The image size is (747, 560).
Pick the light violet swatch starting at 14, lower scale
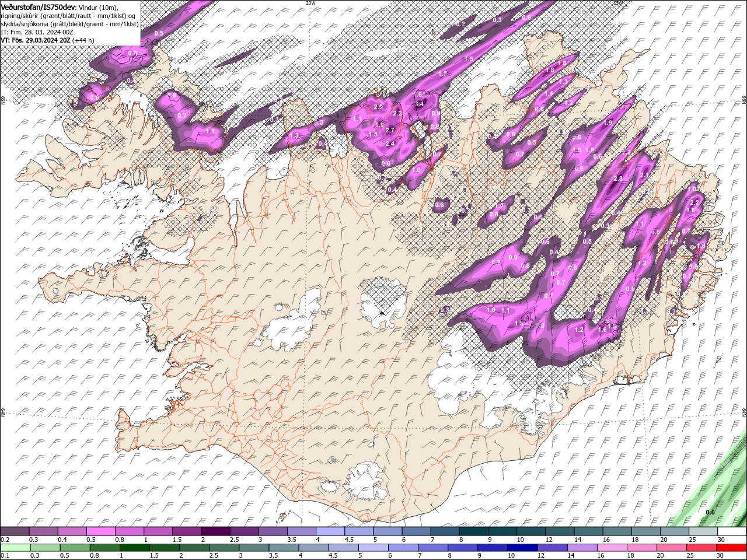581,547
